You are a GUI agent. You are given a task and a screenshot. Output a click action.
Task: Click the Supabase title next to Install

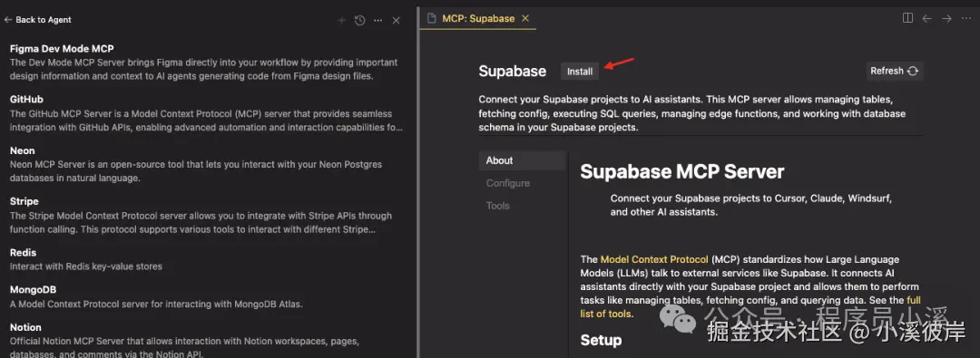click(x=513, y=72)
